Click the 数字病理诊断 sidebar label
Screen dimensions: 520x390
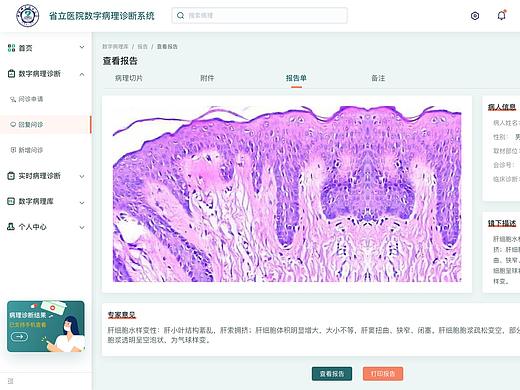tap(39, 73)
